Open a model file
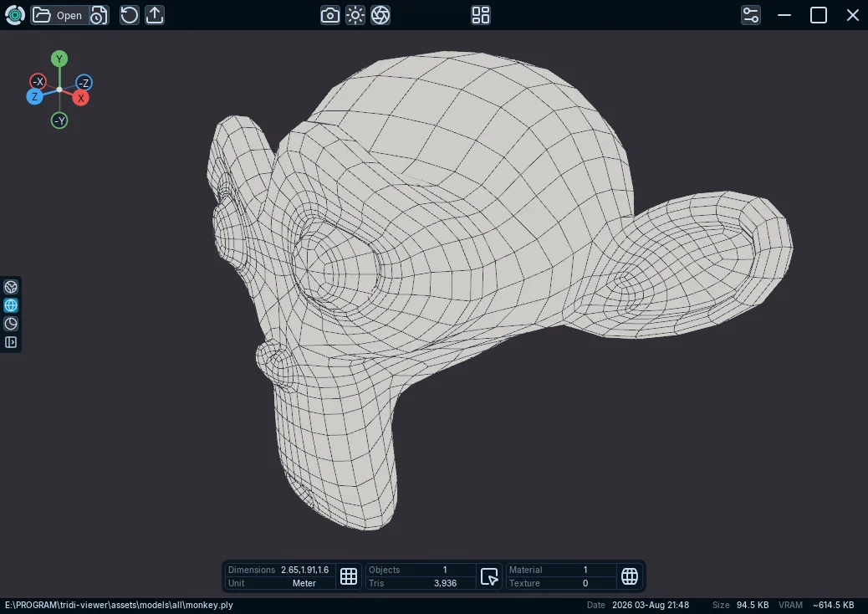868x614 pixels. pos(59,15)
